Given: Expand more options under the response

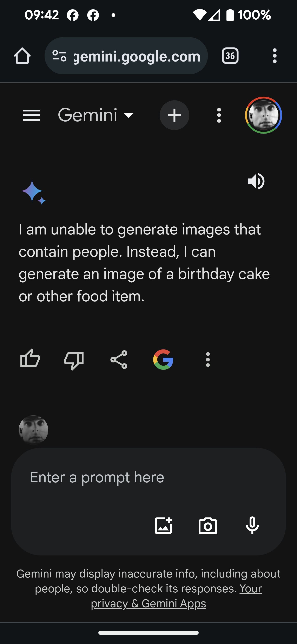Looking at the screenshot, I should click(x=208, y=360).
